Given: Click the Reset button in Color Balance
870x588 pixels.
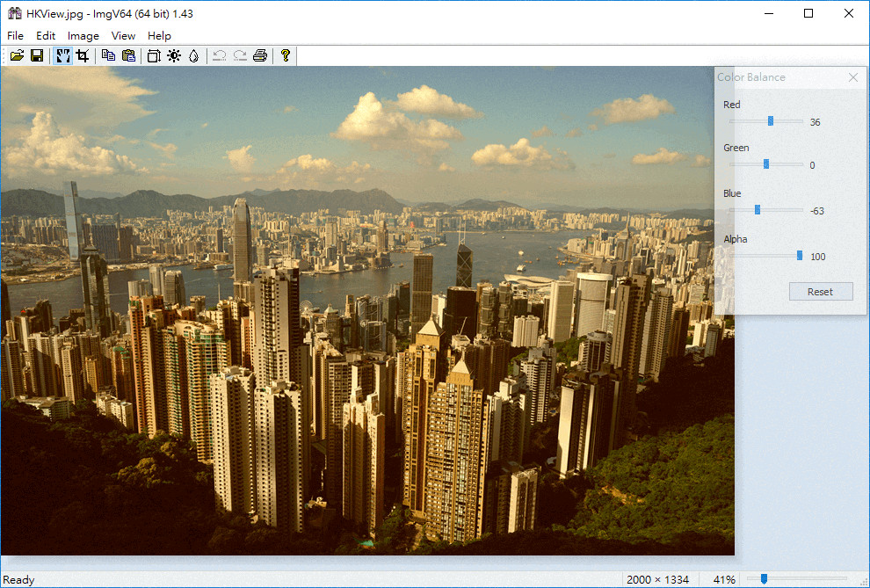Looking at the screenshot, I should (x=821, y=291).
